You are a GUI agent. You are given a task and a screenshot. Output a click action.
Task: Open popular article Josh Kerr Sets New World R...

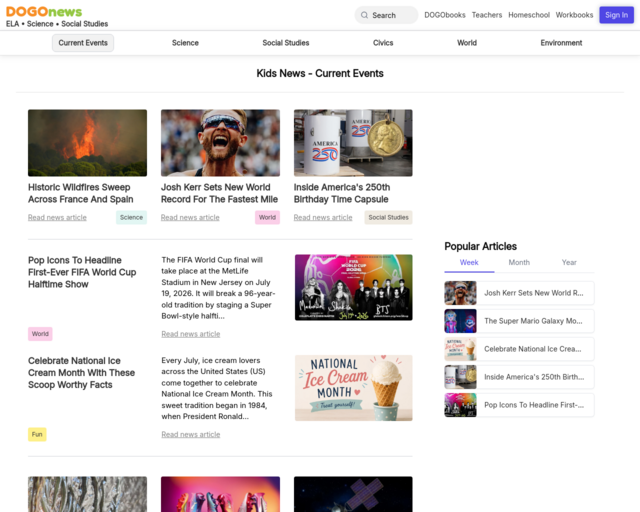pyautogui.click(x=534, y=293)
